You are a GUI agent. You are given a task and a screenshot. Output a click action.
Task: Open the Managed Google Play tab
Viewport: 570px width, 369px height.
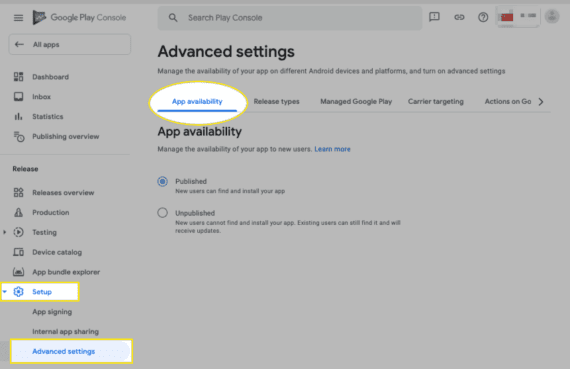356,101
